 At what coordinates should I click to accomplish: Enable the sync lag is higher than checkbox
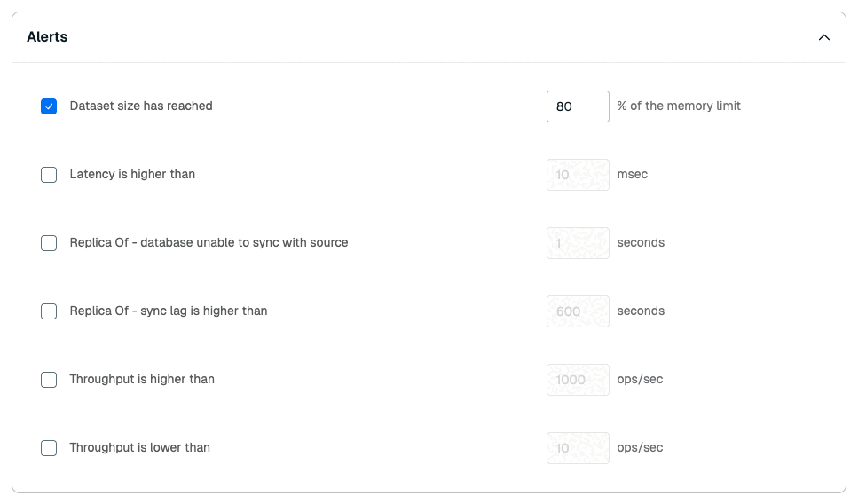coord(49,311)
